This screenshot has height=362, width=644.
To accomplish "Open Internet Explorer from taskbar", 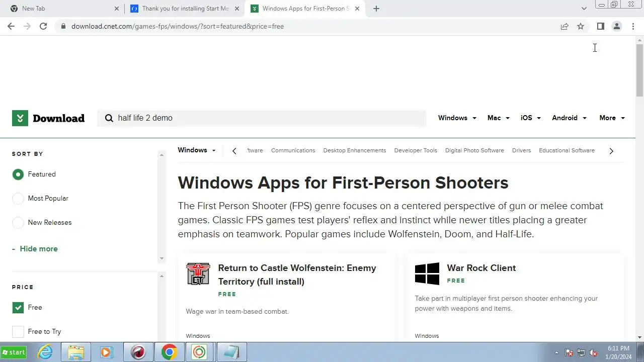I will pyautogui.click(x=46, y=352).
